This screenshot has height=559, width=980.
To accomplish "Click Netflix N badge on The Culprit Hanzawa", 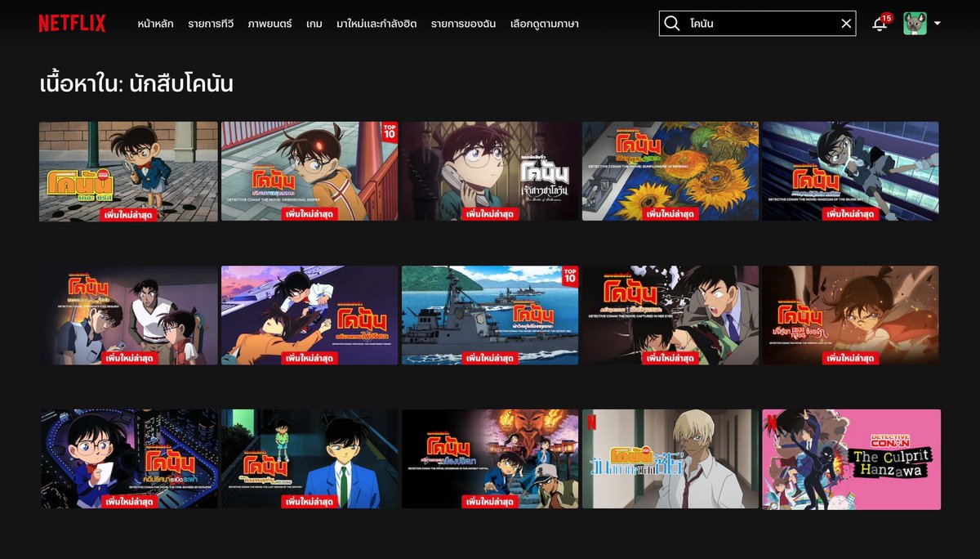I will [x=770, y=422].
